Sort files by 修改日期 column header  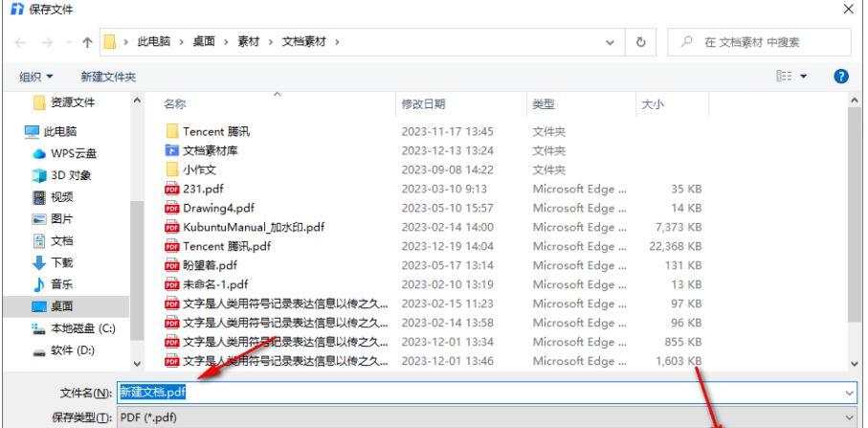(423, 104)
